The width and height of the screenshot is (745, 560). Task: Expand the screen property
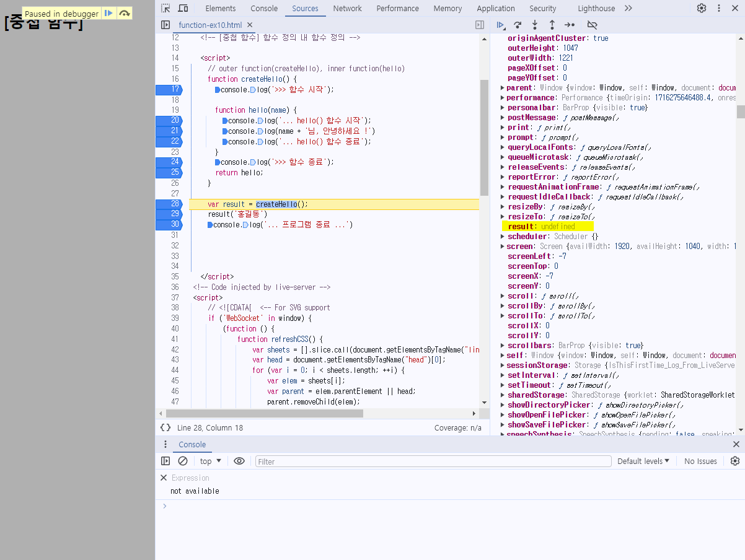point(503,247)
